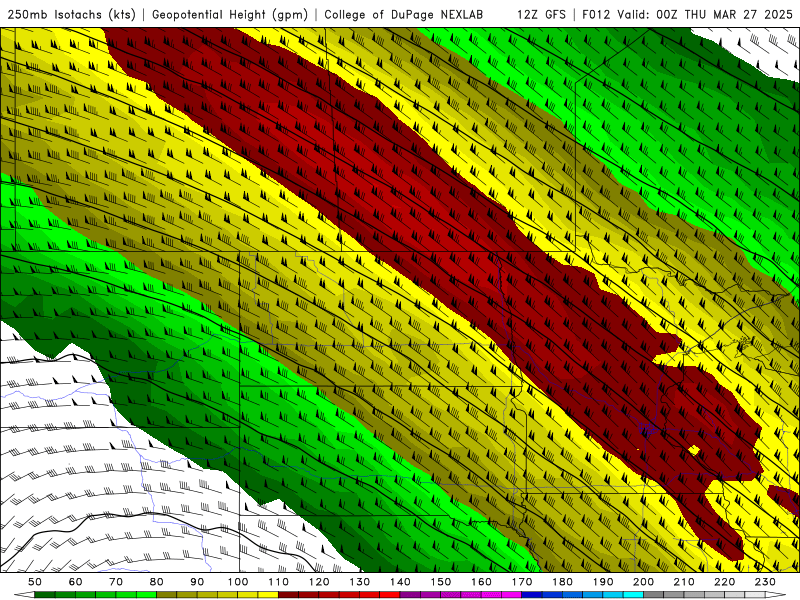
Task: Click the darkest green swatch at the legend start
Action: pos(44,595)
